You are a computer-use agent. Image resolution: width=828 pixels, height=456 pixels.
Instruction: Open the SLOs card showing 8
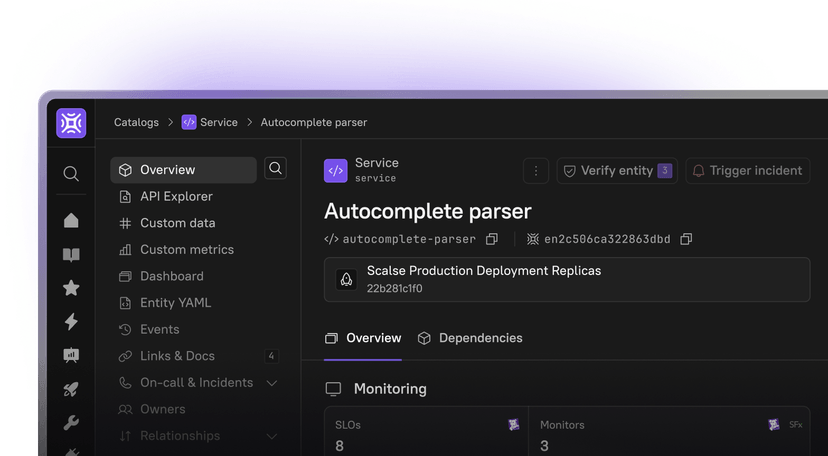[x=426, y=433]
